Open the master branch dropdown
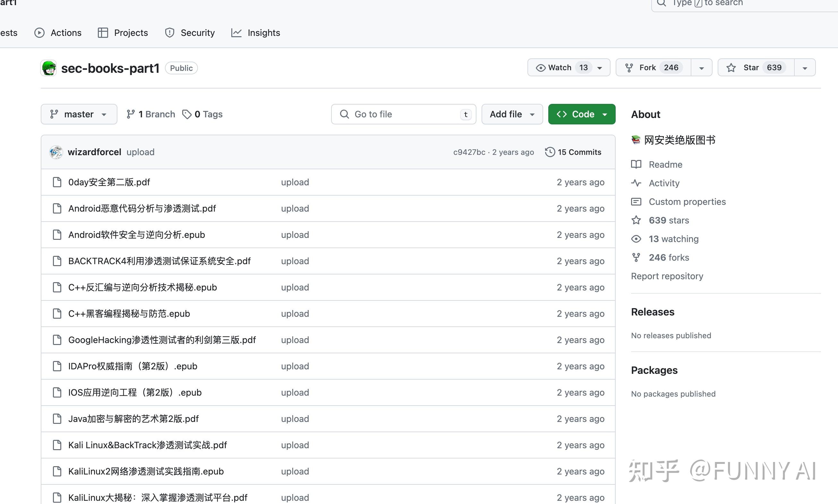Screen dimensions: 838x504 (x=79, y=114)
